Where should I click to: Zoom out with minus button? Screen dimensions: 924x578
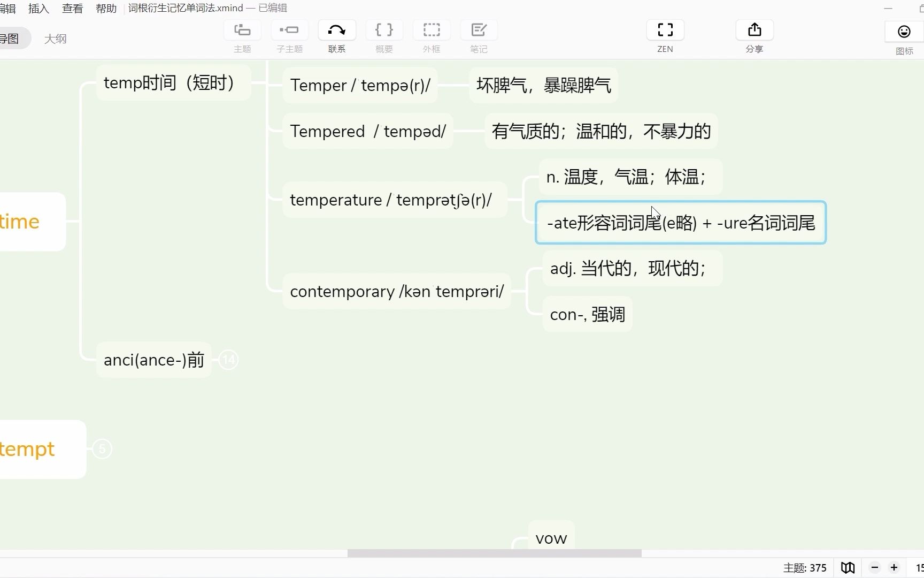click(x=875, y=567)
